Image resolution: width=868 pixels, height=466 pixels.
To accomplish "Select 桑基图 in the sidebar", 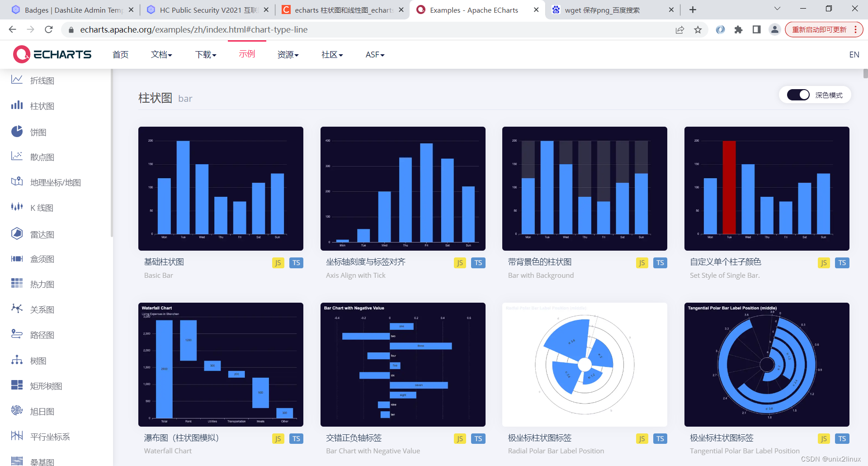I will 42,462.
